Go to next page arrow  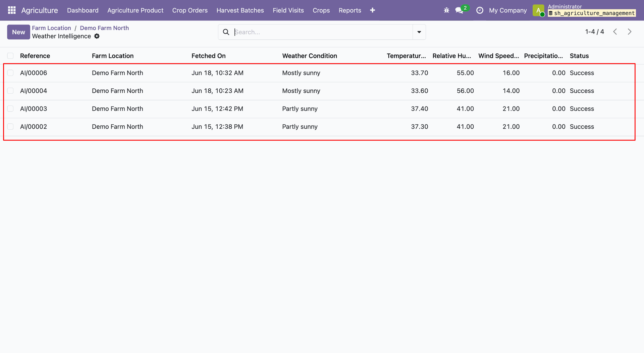click(x=630, y=32)
